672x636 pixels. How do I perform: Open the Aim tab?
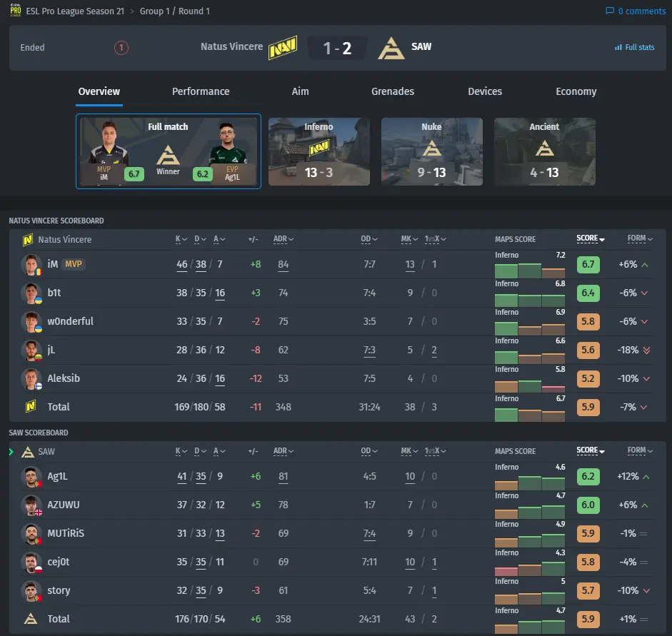point(300,91)
